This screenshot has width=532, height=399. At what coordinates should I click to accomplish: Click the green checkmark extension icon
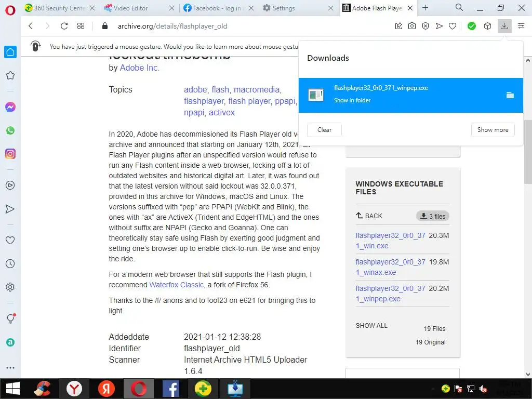pyautogui.click(x=472, y=26)
